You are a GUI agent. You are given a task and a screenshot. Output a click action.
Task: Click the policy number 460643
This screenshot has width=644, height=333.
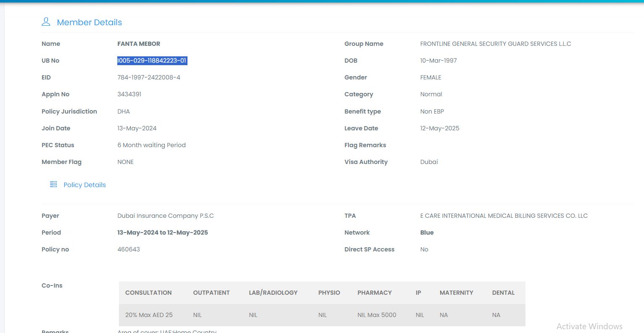[x=129, y=249]
